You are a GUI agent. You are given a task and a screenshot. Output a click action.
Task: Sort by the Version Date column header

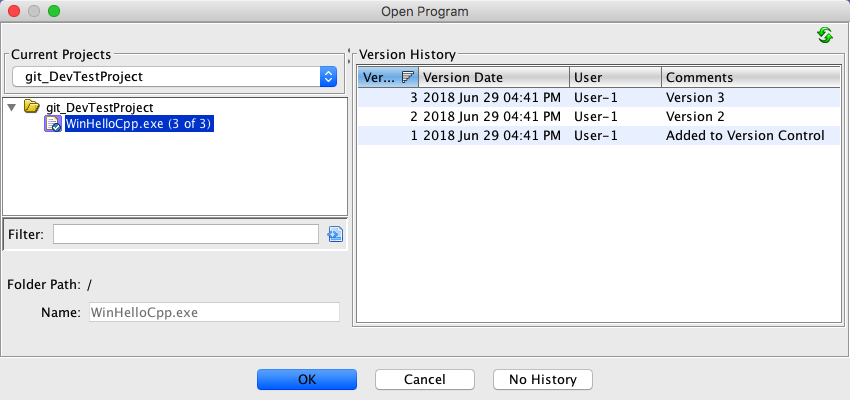point(493,78)
